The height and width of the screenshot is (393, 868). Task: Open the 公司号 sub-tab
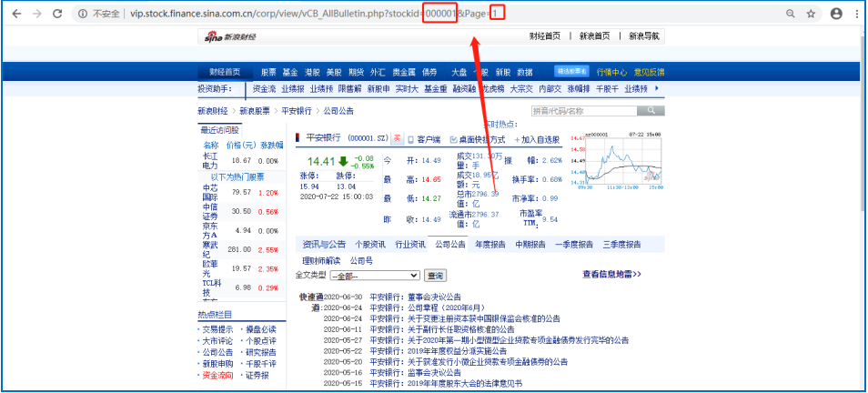pyautogui.click(x=361, y=261)
